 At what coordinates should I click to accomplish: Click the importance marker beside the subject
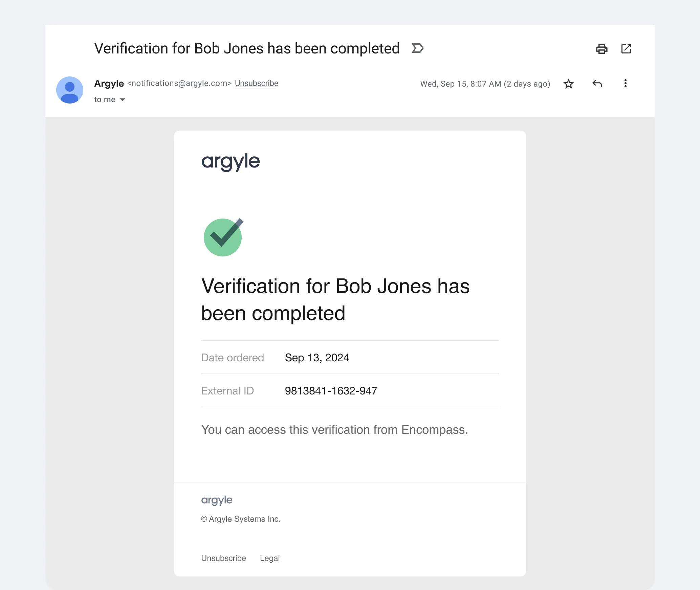tap(417, 48)
